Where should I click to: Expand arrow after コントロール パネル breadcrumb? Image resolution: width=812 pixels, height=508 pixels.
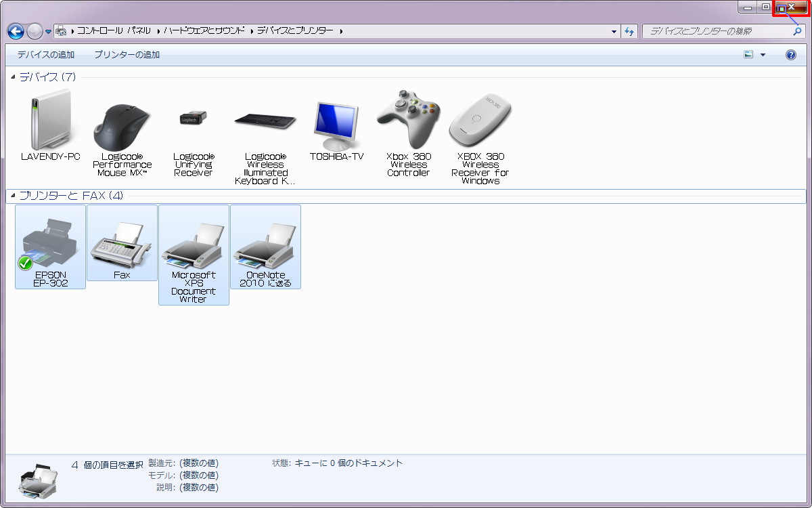coord(158,31)
